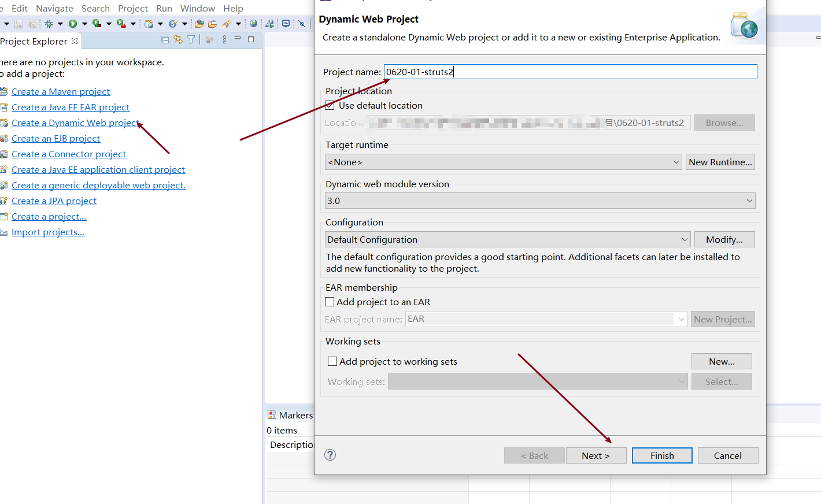Open the Project Explorer View Menu dots
The height and width of the screenshot is (504, 821).
tap(224, 39)
